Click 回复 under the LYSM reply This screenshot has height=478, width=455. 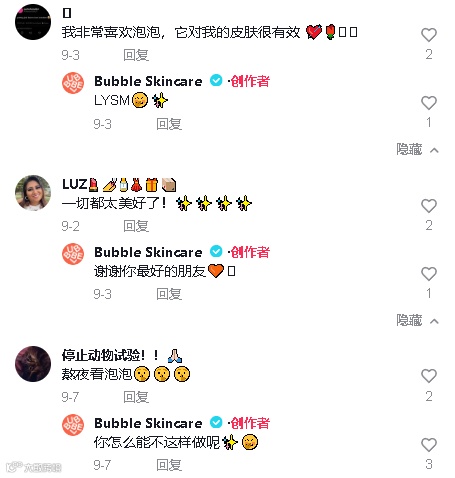(169, 124)
